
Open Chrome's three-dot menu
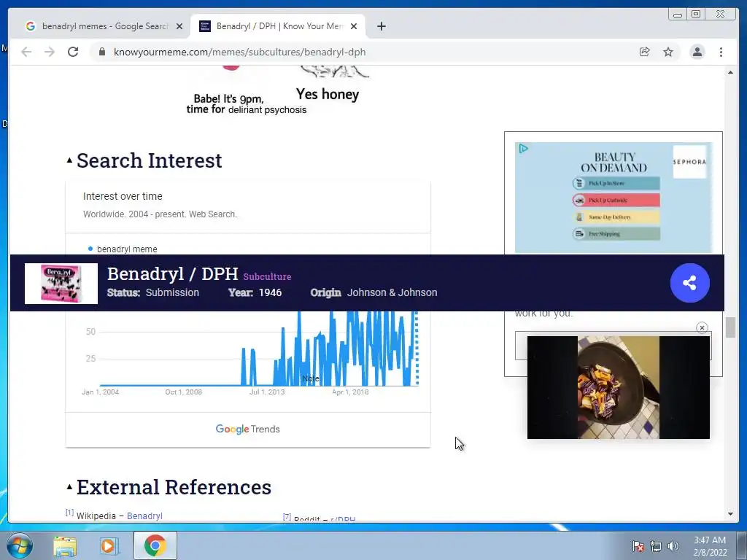click(721, 52)
